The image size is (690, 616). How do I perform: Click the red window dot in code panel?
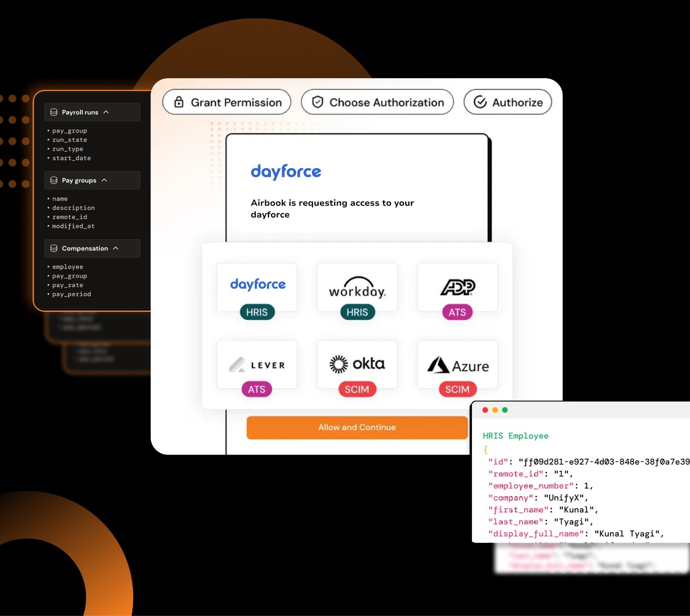[485, 410]
